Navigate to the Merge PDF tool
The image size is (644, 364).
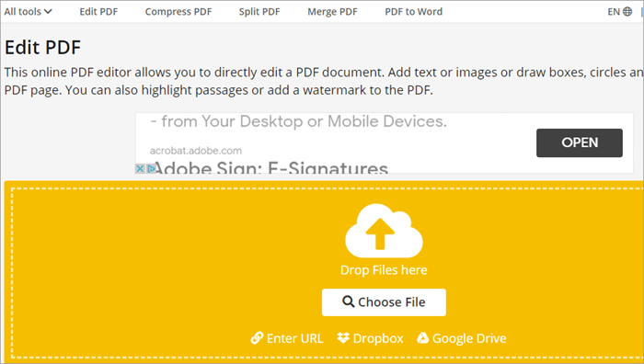coord(332,12)
